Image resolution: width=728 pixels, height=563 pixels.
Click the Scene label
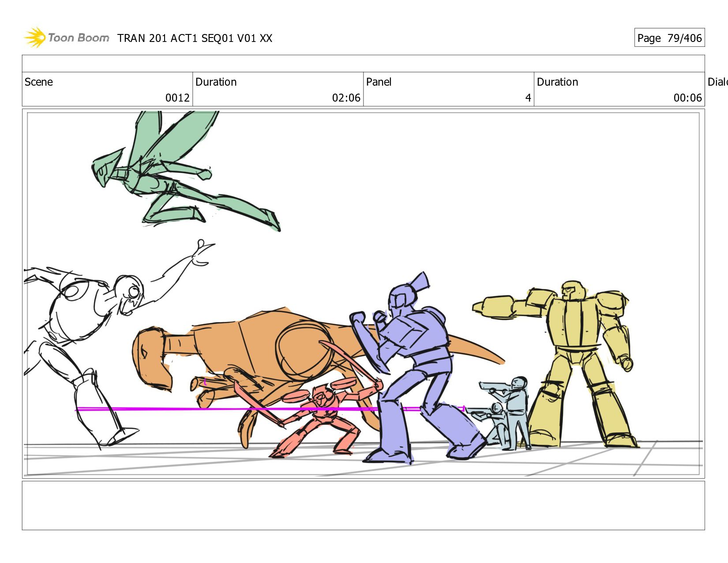pyautogui.click(x=39, y=82)
